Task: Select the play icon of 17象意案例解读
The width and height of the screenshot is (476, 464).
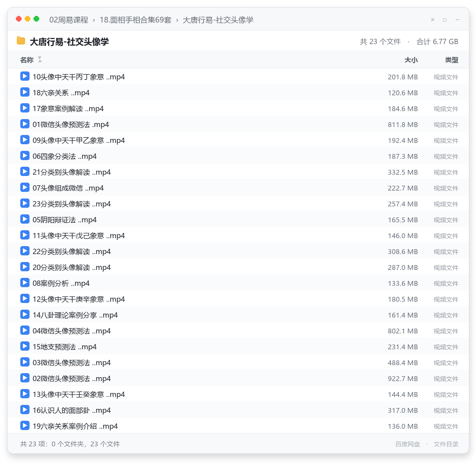Action: tap(25, 108)
